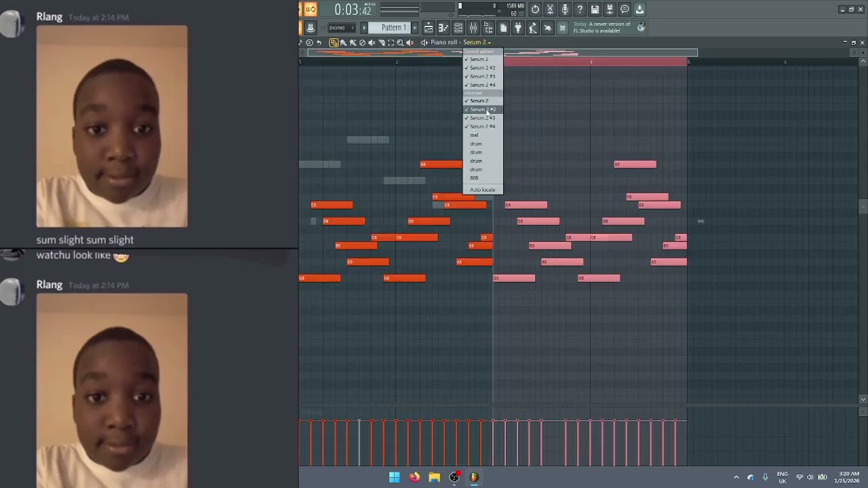
Task: Choose mel channel in menu
Action: (x=483, y=136)
